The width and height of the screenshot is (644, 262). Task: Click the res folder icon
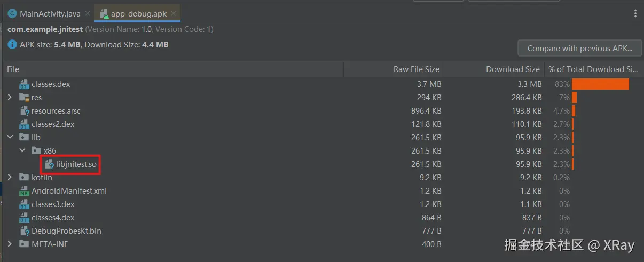pyautogui.click(x=24, y=98)
